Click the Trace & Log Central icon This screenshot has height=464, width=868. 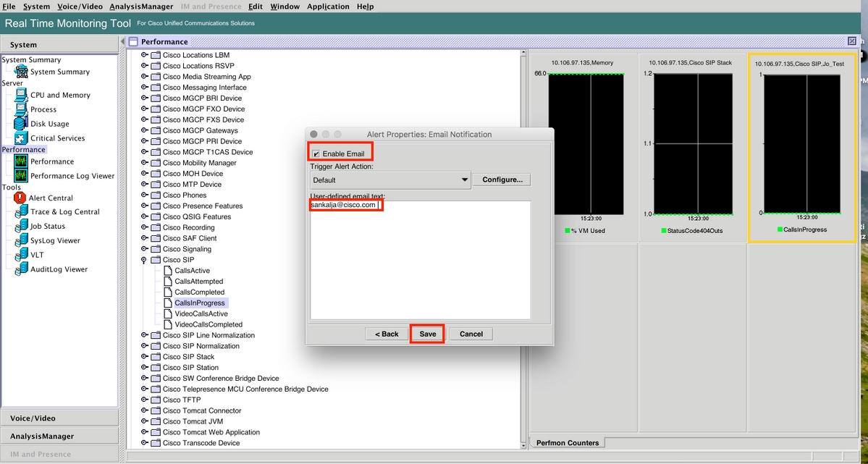pos(21,211)
